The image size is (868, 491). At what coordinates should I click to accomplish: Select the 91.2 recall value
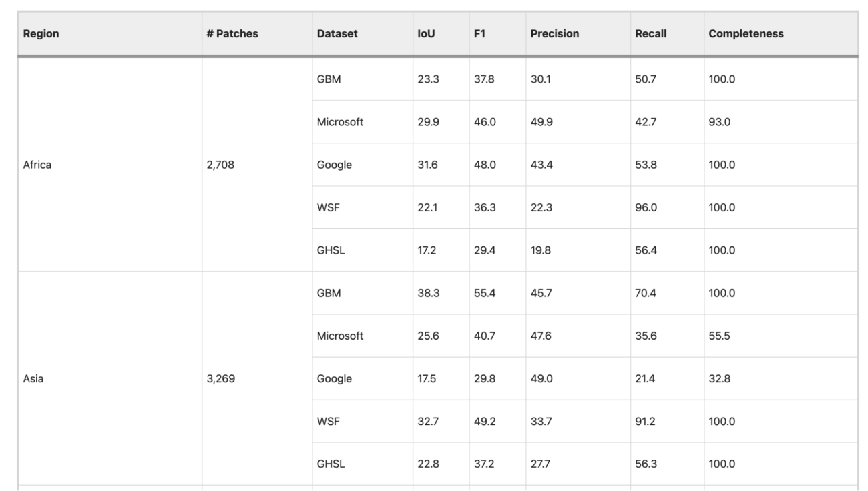tap(646, 421)
